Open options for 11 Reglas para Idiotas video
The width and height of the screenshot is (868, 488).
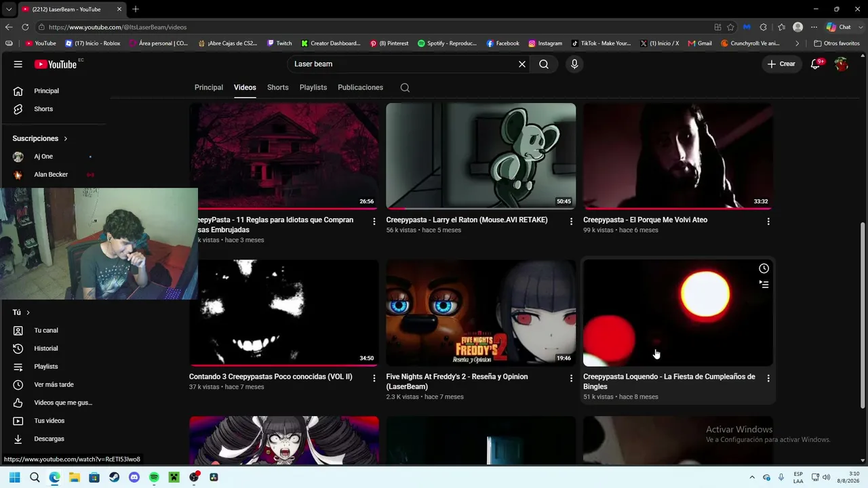pyautogui.click(x=374, y=222)
